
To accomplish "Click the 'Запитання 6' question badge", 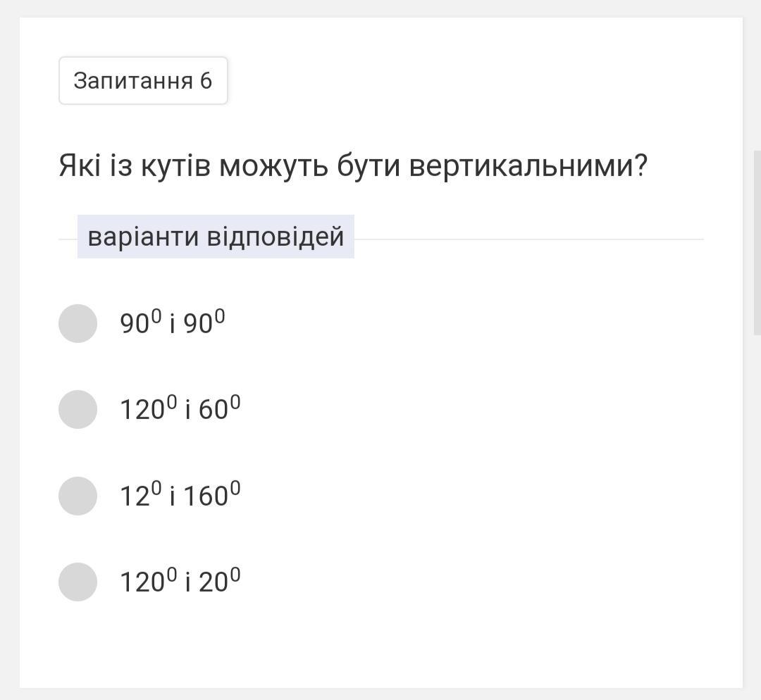I will [x=143, y=81].
